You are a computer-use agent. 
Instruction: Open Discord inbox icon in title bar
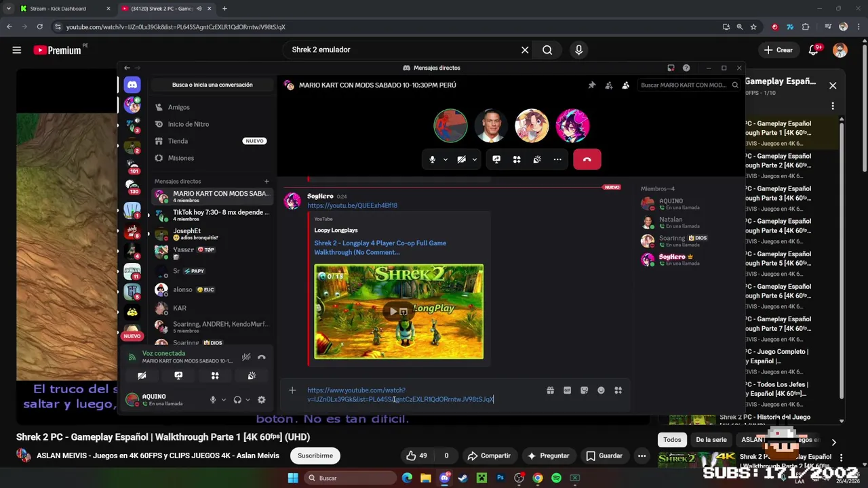pyautogui.click(x=671, y=68)
